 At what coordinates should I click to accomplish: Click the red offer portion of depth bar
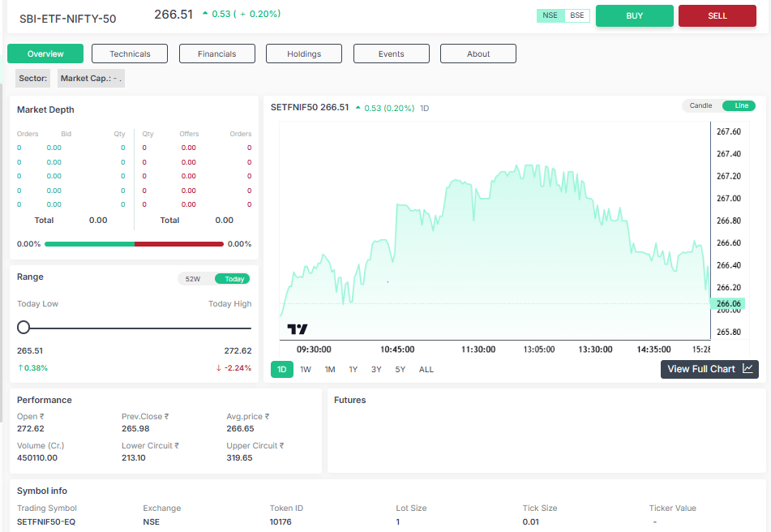pyautogui.click(x=179, y=244)
